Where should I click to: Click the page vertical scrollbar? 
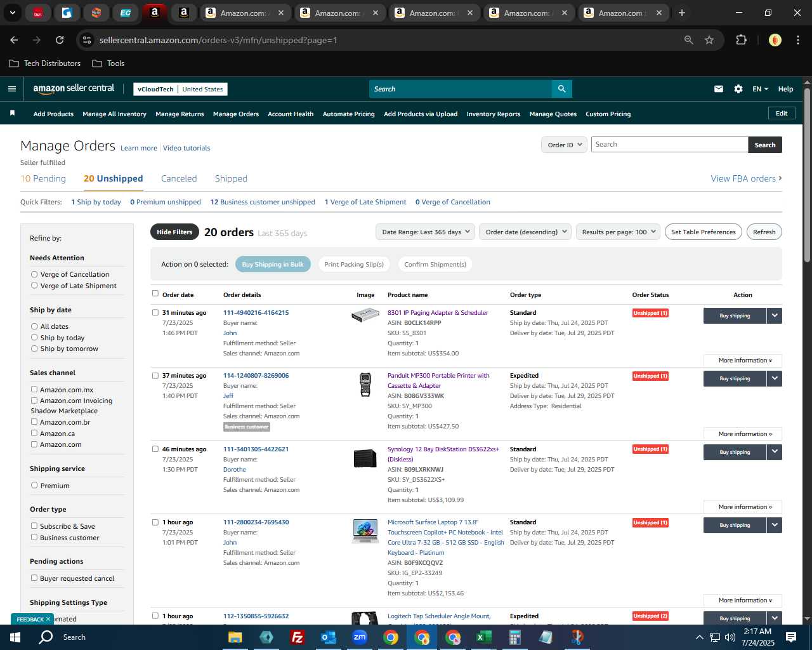pos(807,175)
